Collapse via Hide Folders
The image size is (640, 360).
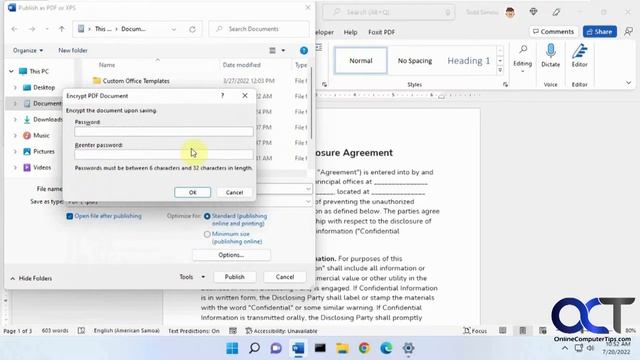coord(31,278)
